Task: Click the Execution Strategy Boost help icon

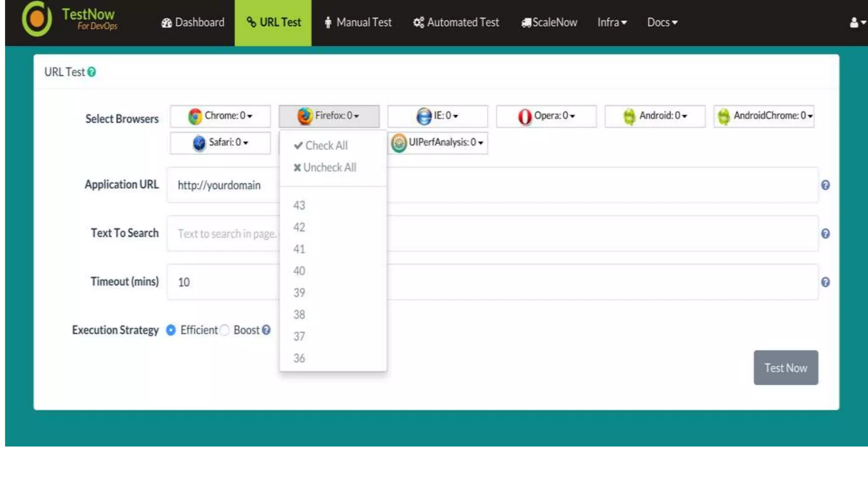Action: (266, 330)
